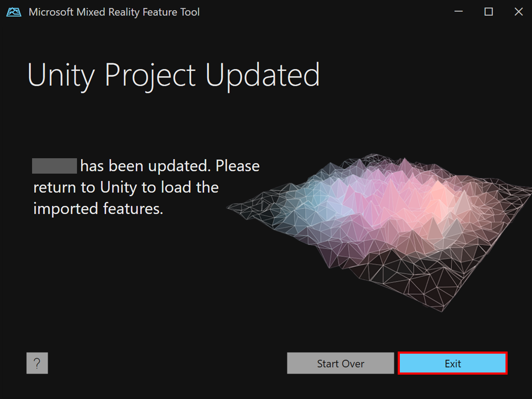Minimize the Feature Tool window
This screenshot has width=532, height=399.
(459, 12)
